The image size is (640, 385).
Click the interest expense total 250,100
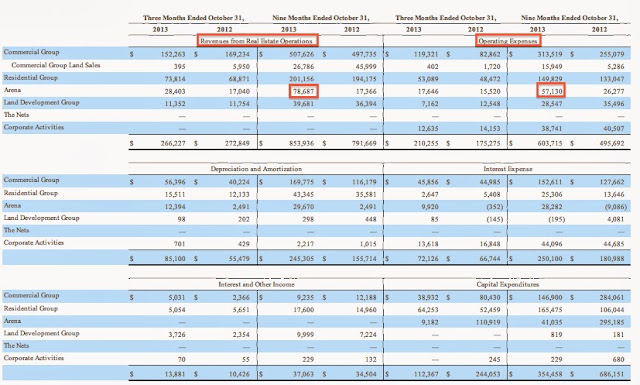tap(550, 258)
